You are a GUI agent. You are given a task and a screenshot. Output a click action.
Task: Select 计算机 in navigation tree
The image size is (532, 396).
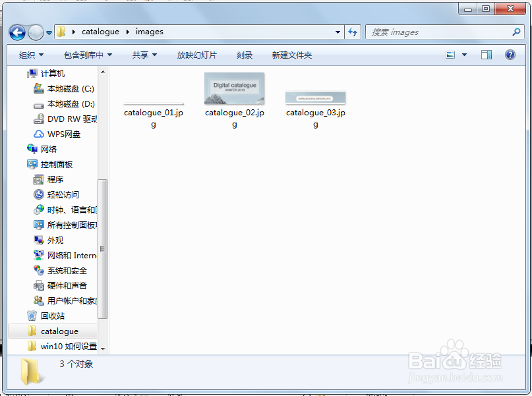point(53,74)
